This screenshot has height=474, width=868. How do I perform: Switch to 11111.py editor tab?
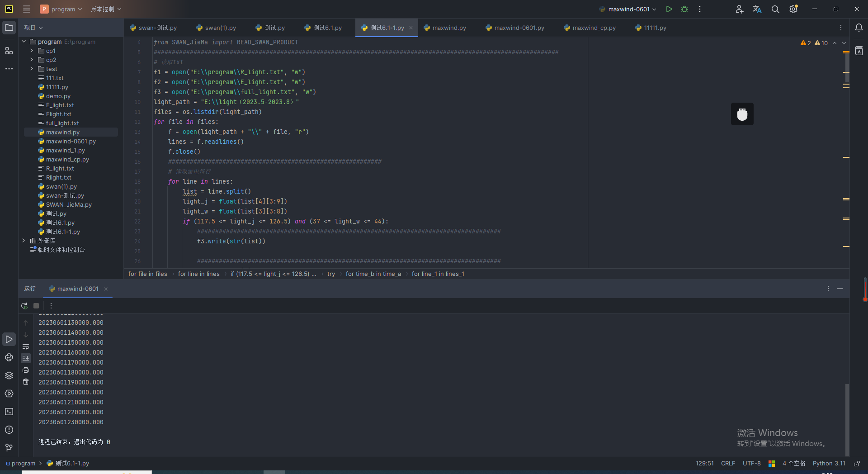(651, 28)
